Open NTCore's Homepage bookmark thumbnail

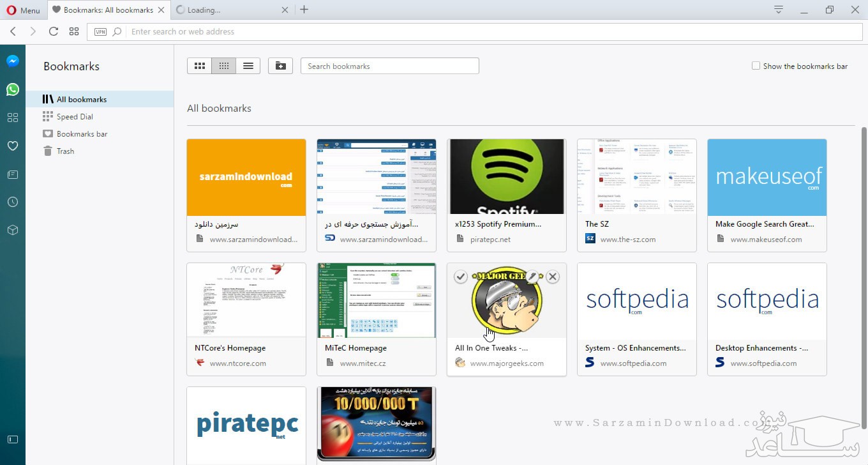point(246,300)
